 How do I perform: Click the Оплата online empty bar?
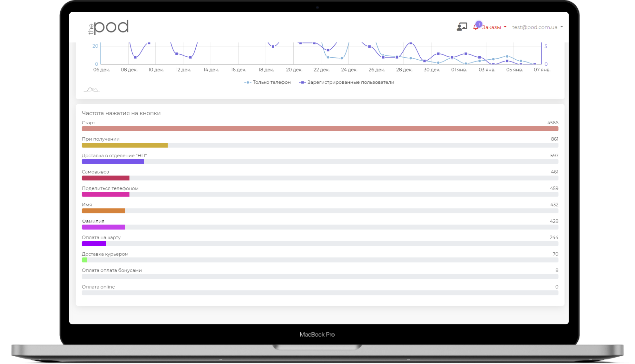tap(320, 293)
